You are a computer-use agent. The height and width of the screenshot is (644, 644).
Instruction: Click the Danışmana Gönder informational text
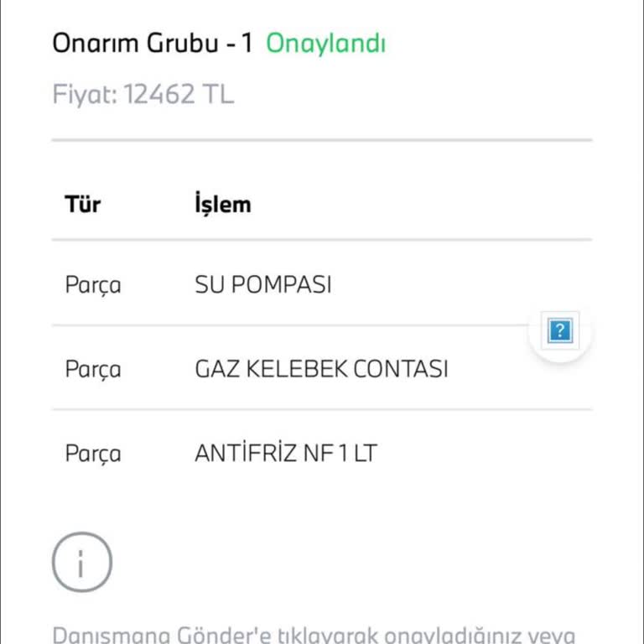click(x=314, y=634)
